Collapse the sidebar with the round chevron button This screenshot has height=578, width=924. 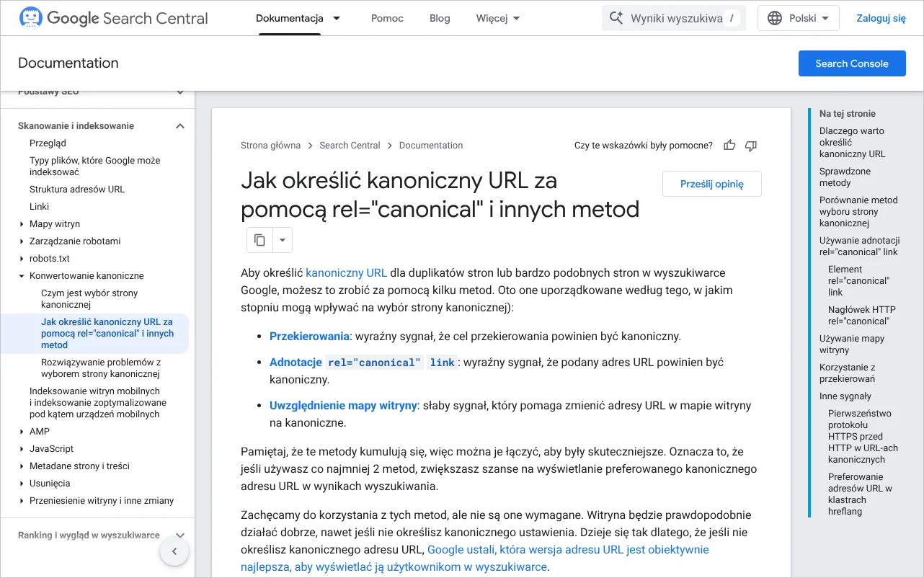pos(174,552)
